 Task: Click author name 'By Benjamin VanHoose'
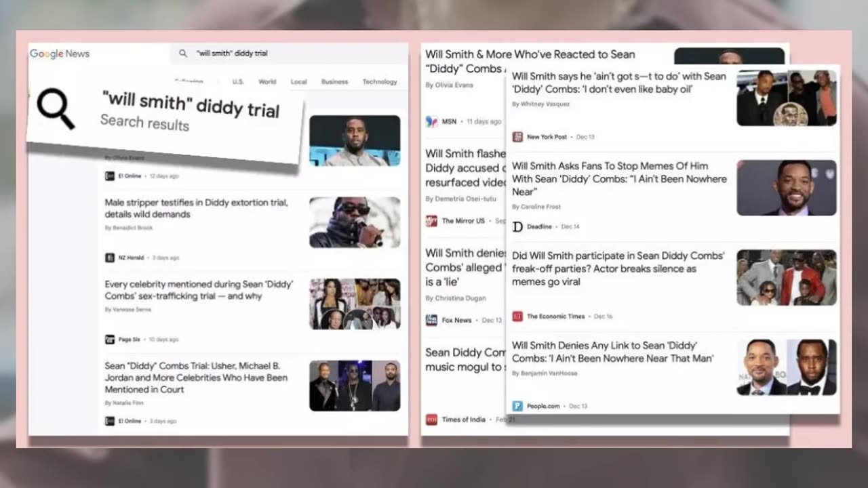545,373
